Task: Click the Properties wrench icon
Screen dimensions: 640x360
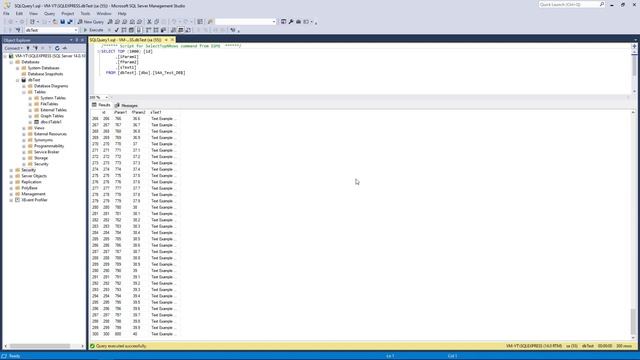Action: pos(291,22)
